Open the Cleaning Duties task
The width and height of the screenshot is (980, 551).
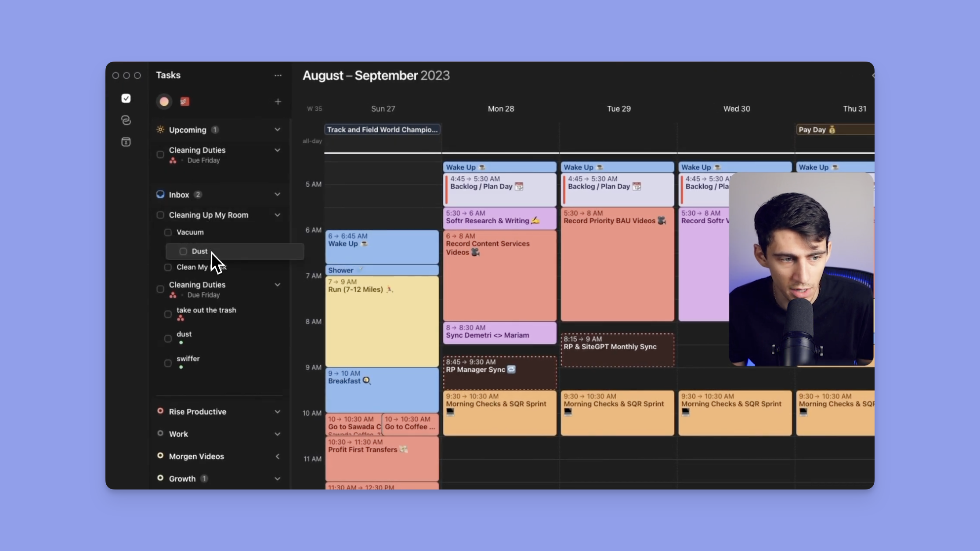coord(198,150)
